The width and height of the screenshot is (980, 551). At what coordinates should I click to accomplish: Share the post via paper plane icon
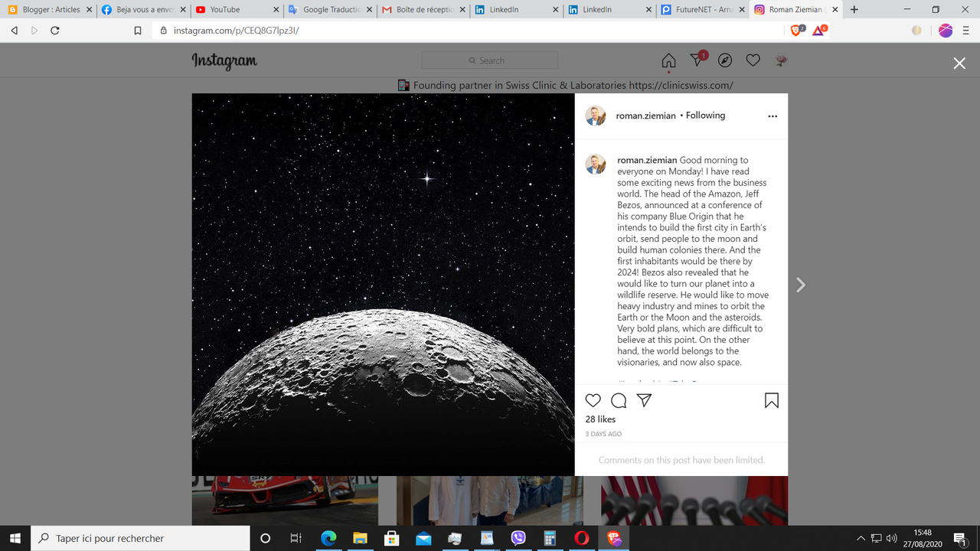coord(645,400)
